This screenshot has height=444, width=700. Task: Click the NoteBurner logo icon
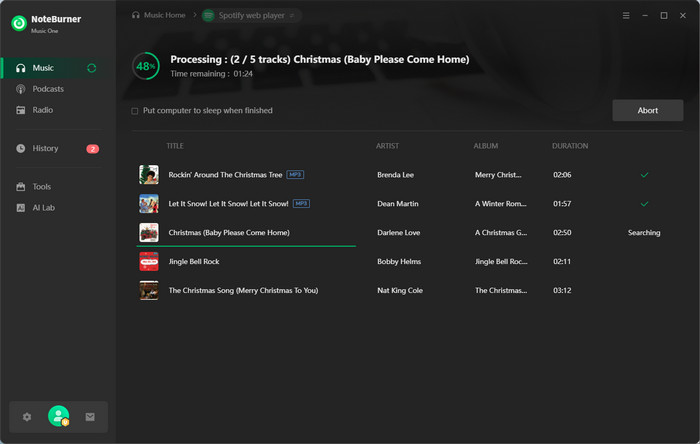click(19, 23)
